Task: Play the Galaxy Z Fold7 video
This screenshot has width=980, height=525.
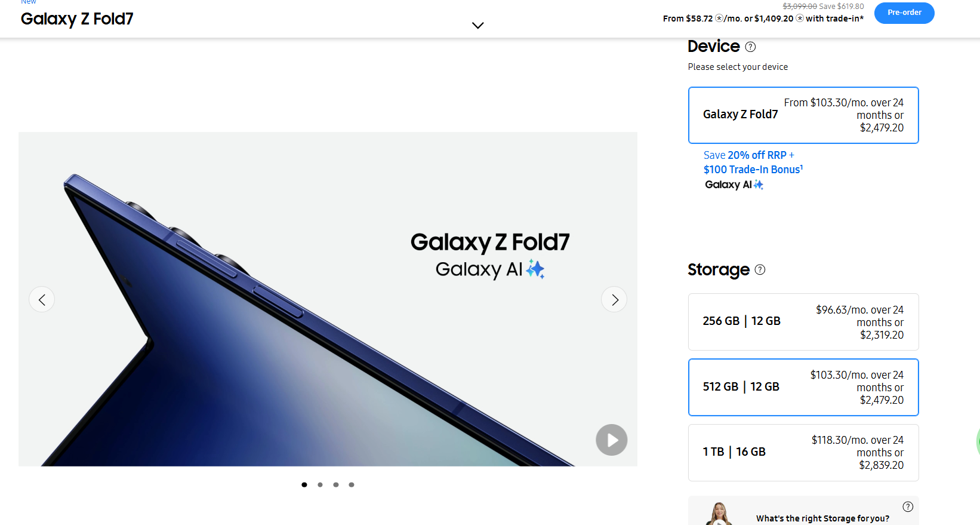Action: [611, 440]
